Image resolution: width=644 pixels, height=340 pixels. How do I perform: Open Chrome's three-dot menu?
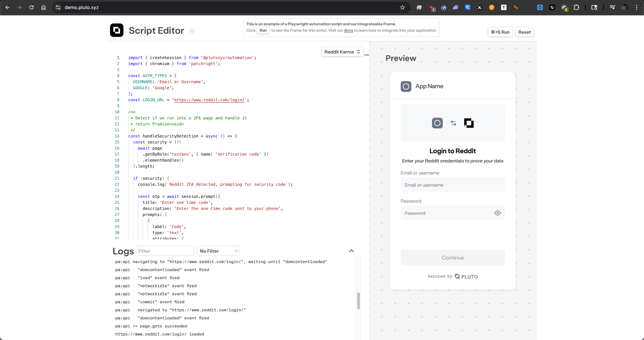[636, 8]
